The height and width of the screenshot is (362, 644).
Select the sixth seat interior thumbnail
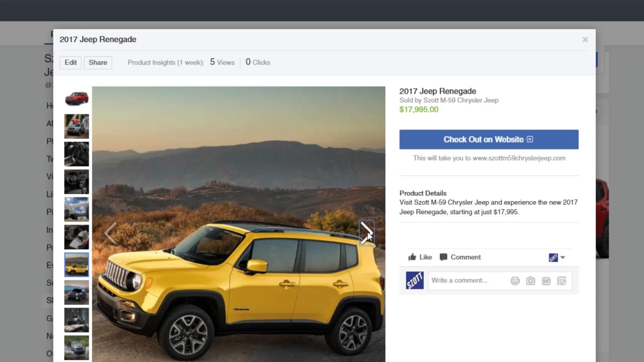76,237
